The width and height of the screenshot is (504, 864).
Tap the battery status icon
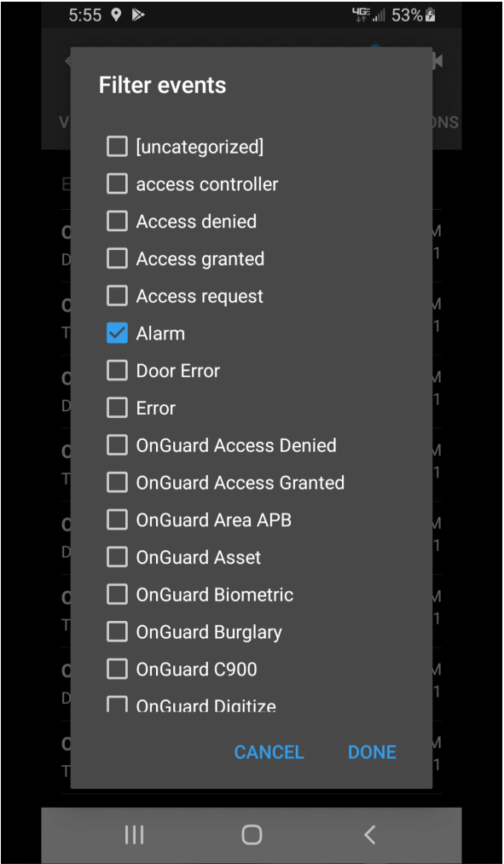click(x=430, y=15)
